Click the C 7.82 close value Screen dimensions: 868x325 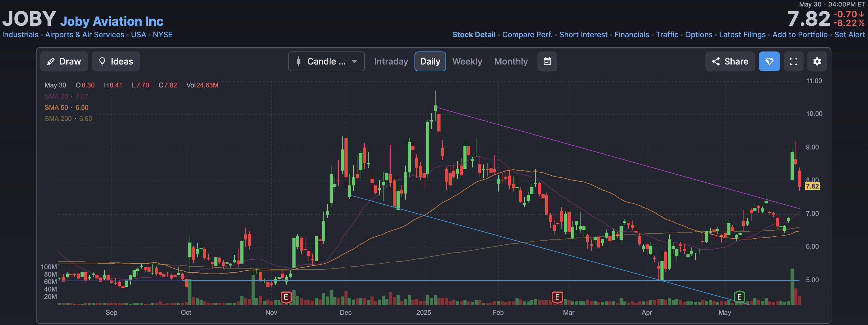[x=168, y=85]
